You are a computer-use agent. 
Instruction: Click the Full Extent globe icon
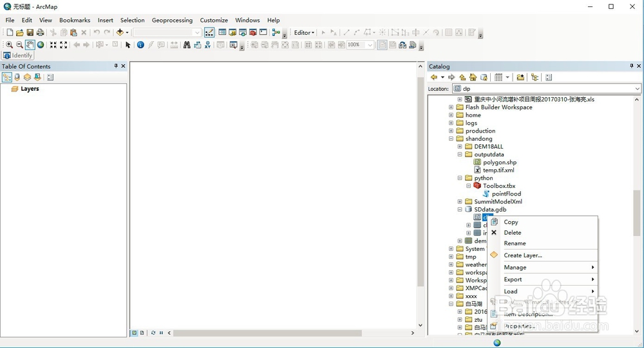coord(41,45)
